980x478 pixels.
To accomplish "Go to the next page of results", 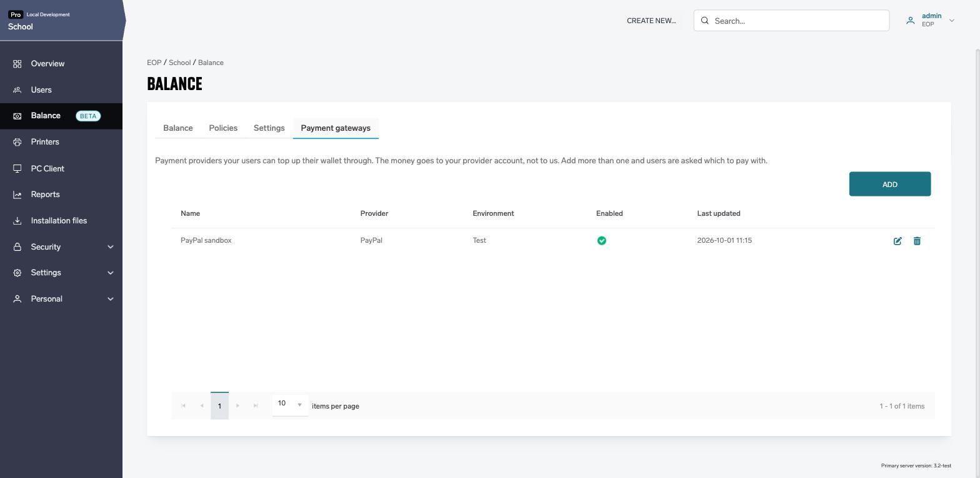I will click(237, 406).
